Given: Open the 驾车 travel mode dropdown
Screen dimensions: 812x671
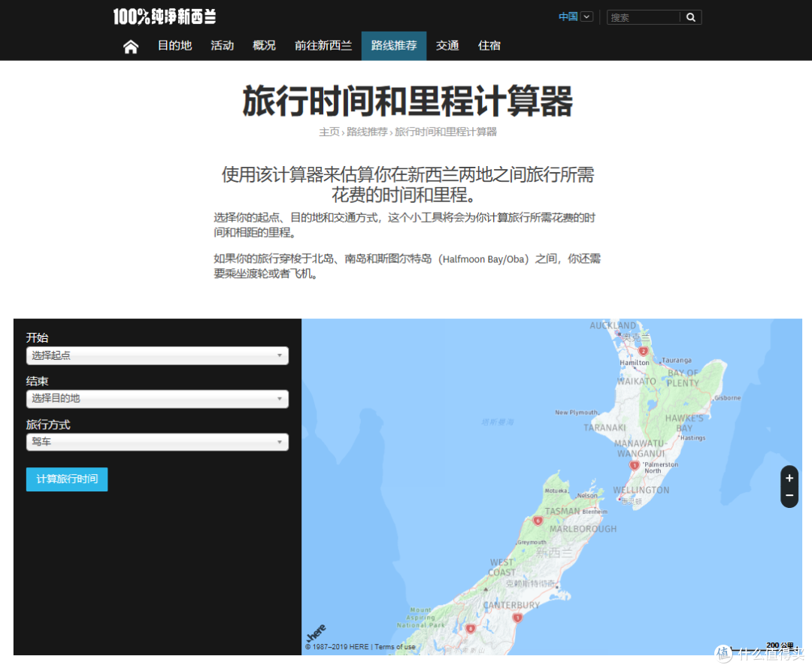Looking at the screenshot, I should (157, 442).
